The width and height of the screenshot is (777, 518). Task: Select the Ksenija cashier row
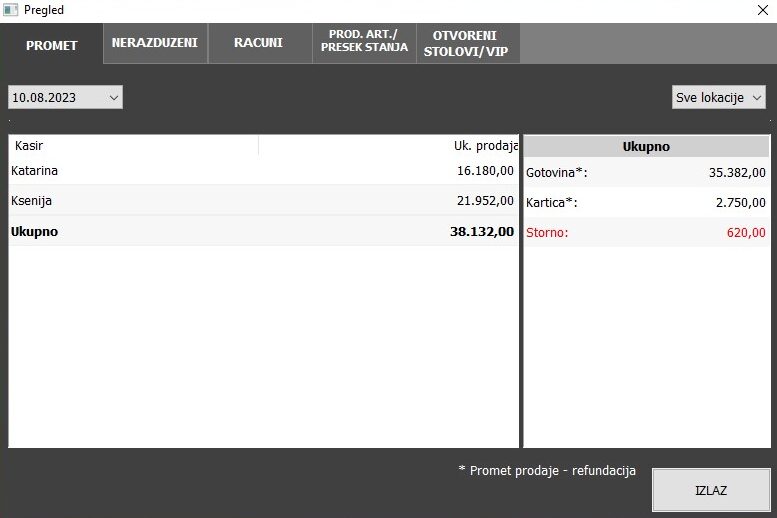(263, 201)
